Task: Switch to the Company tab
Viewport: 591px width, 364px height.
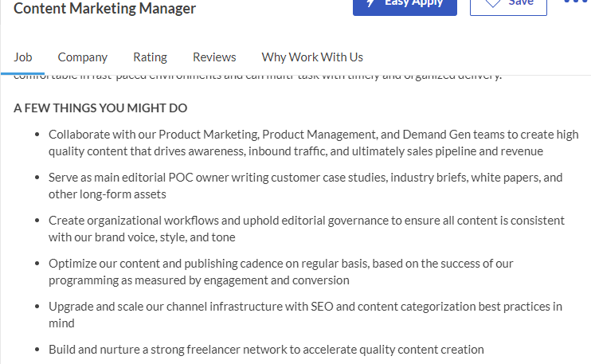Action: coord(83,57)
